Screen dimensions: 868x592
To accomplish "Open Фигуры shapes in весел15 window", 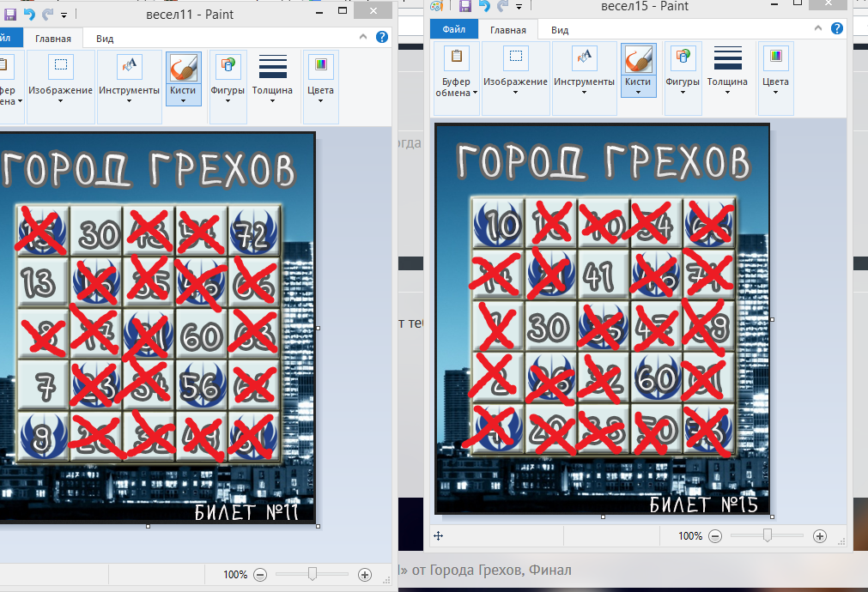I will click(x=683, y=69).
